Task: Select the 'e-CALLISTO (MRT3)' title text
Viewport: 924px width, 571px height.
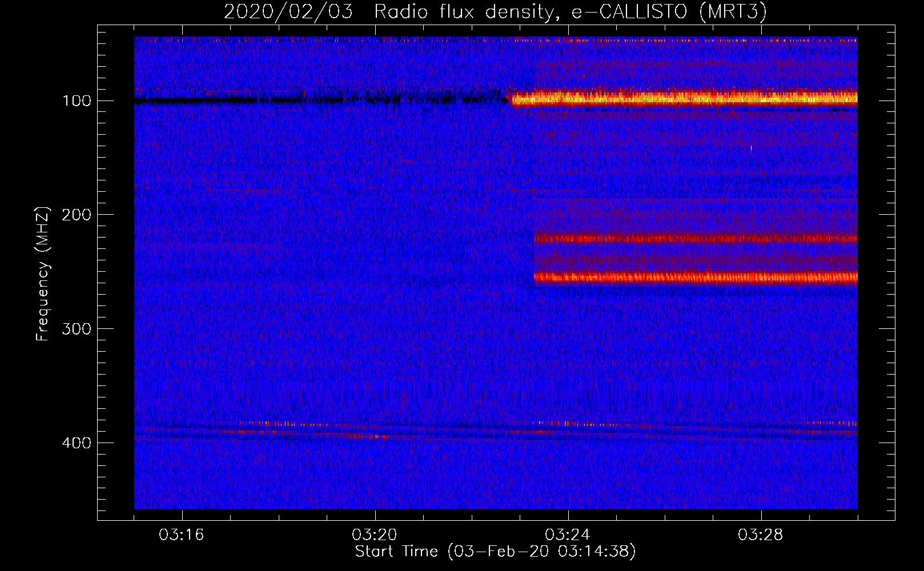Action: pos(669,12)
